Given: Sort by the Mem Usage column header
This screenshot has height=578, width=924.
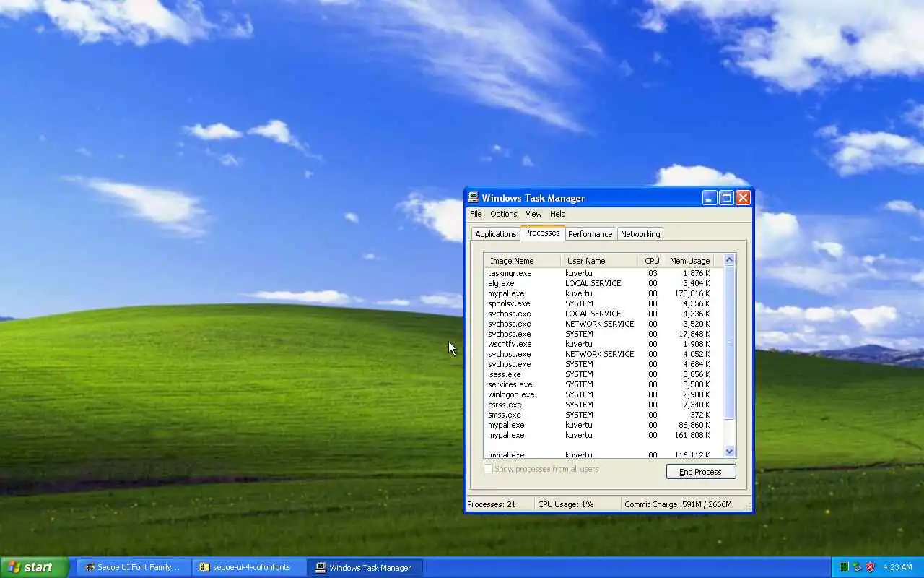Looking at the screenshot, I should (x=689, y=261).
